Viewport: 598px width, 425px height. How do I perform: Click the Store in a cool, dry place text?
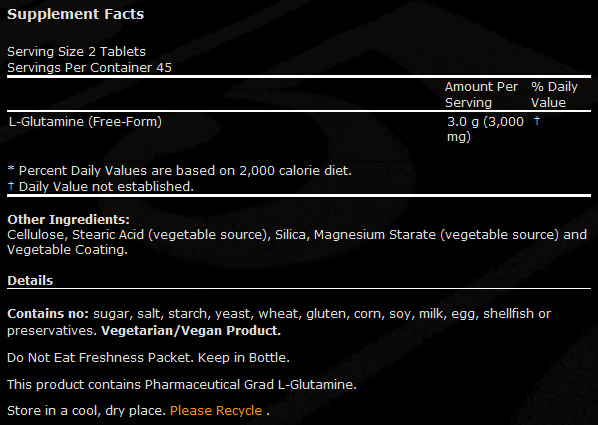86,411
